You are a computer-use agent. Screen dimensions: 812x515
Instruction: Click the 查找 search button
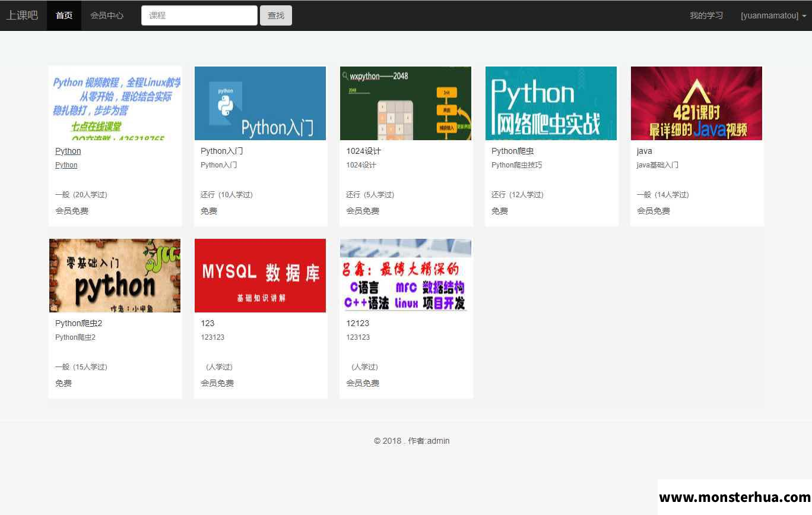276,15
